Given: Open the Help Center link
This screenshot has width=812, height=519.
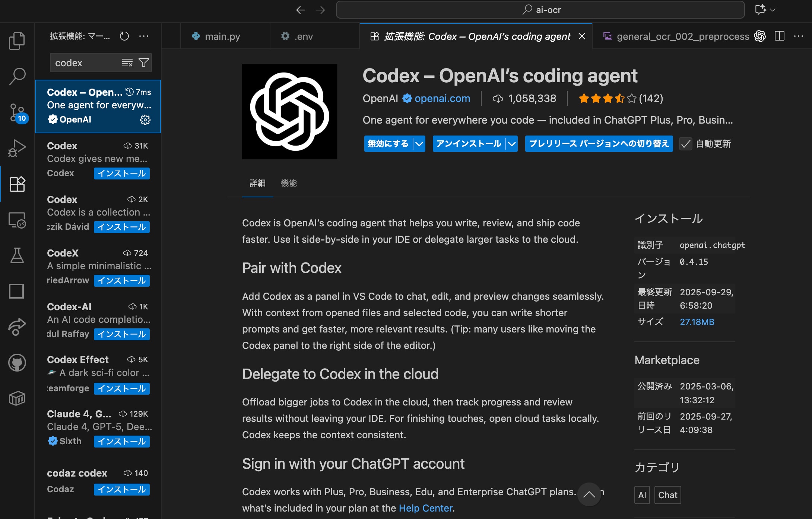Looking at the screenshot, I should click(425, 508).
